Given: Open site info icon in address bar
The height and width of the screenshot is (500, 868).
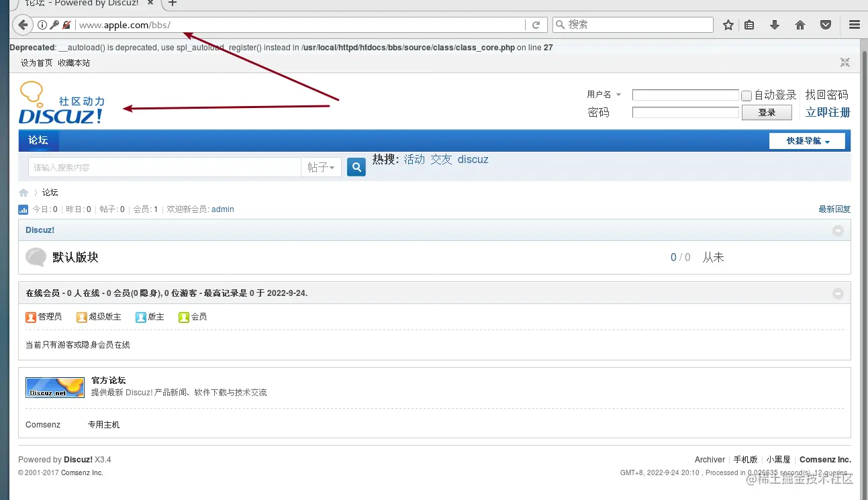Looking at the screenshot, I should (42, 25).
